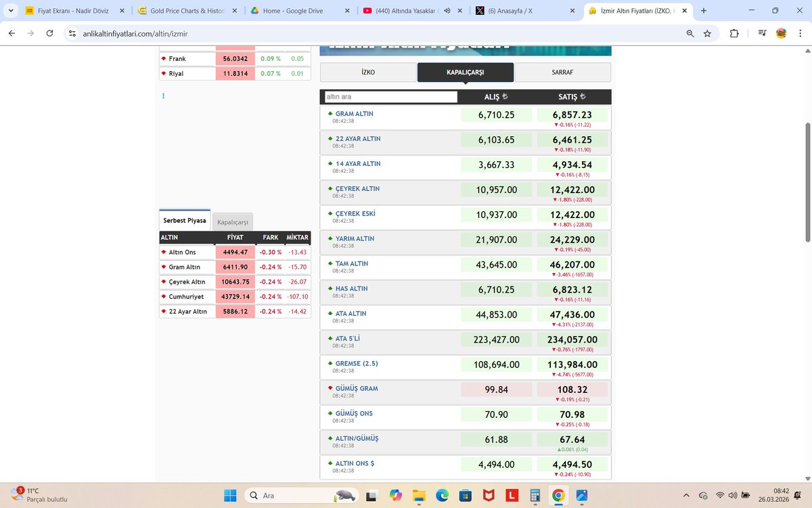The image size is (812, 508).
Task: Close the İzmir Altın Fiyatları tab
Action: 685,11
